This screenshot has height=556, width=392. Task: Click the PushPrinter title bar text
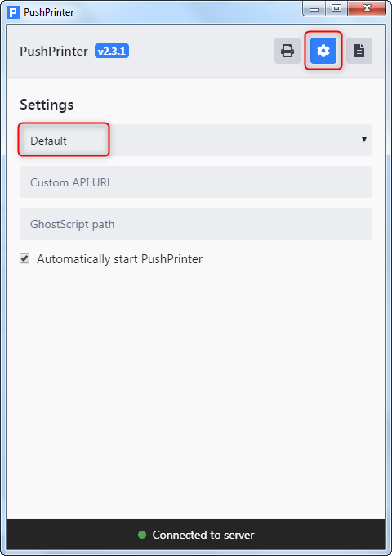(49, 12)
